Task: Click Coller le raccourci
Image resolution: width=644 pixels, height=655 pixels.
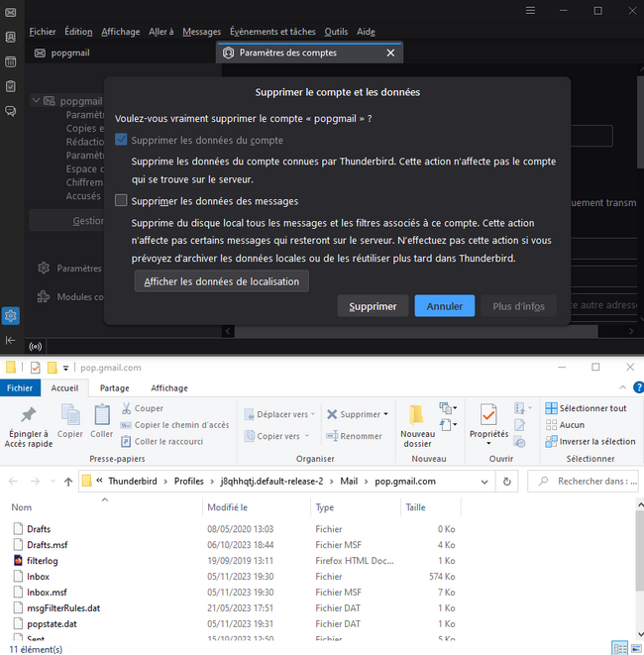Action: (161, 442)
